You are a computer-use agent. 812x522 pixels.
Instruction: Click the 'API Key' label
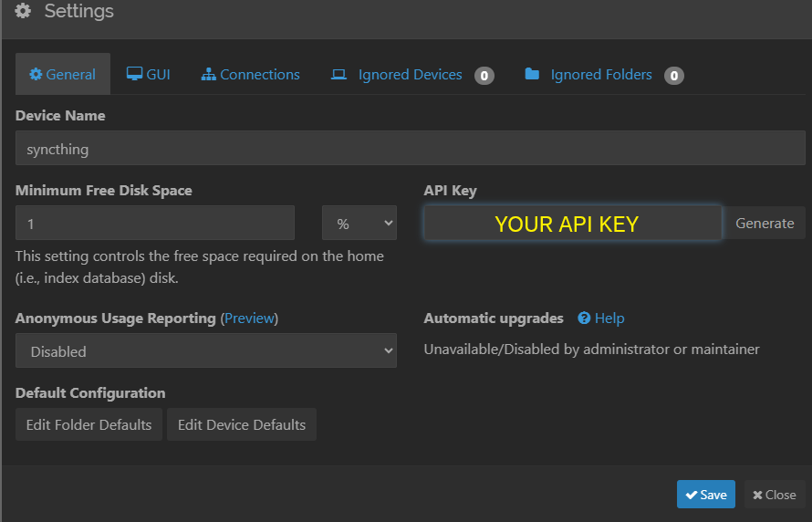point(450,191)
